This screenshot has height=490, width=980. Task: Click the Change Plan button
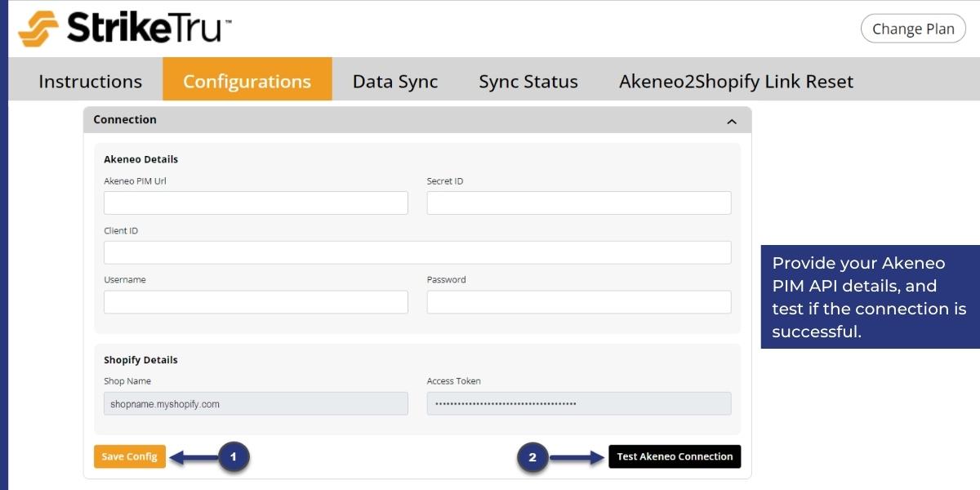[913, 29]
